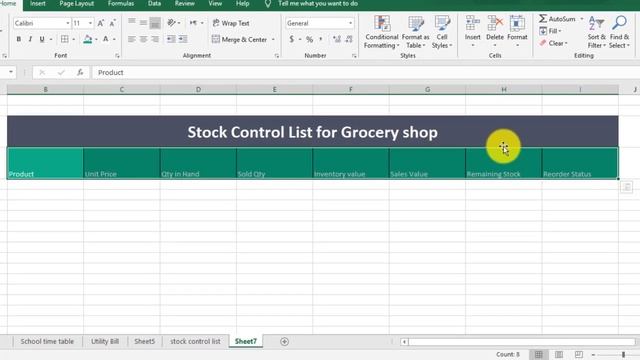640x360 pixels.
Task: Apply the Fill Color bucket
Action: click(x=87, y=39)
